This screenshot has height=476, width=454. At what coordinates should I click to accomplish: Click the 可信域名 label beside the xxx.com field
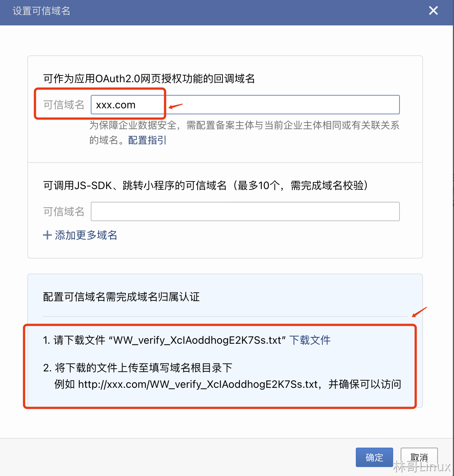pos(64,105)
